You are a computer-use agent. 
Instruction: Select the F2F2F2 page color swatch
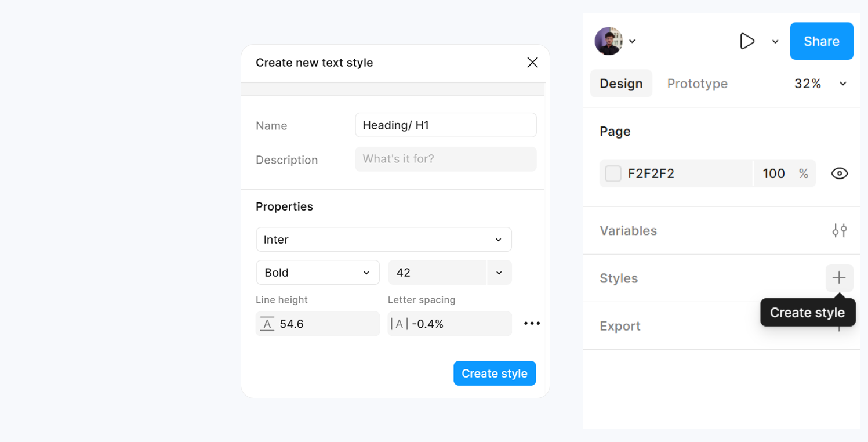point(613,173)
